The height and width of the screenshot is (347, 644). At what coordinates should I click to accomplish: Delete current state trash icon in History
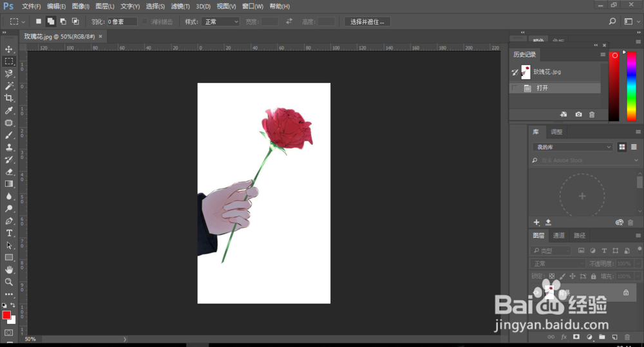coord(592,115)
